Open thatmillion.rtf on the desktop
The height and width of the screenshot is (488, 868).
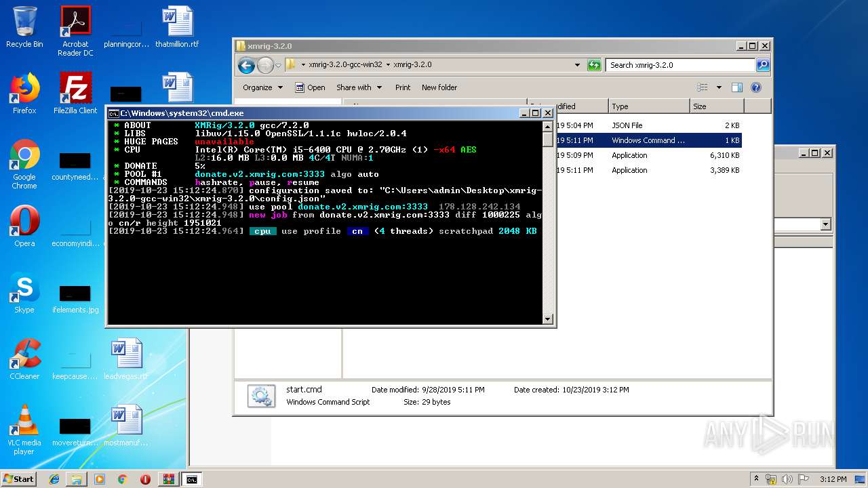[177, 27]
